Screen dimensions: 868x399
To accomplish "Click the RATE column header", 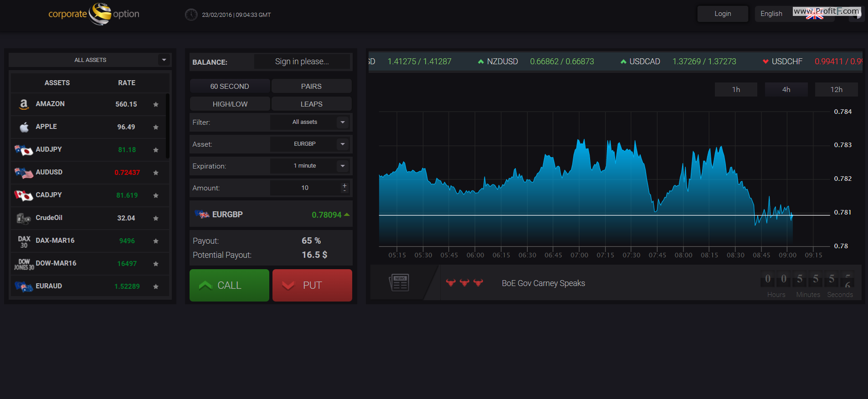I will click(x=127, y=83).
